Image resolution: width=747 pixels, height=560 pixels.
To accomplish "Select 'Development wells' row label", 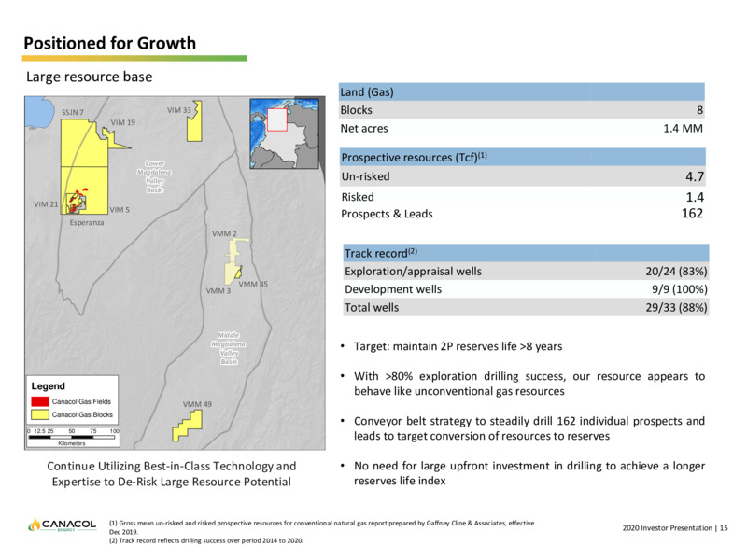I will click(x=393, y=289).
